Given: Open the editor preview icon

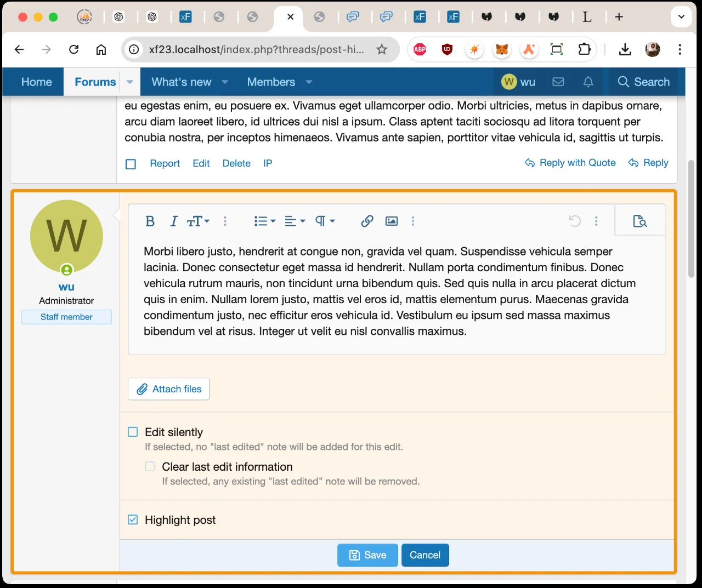Looking at the screenshot, I should point(639,221).
